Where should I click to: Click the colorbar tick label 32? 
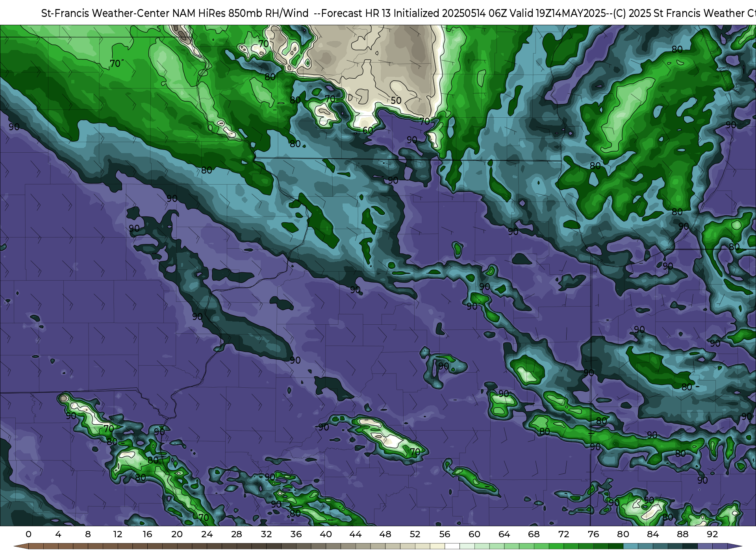[266, 534]
